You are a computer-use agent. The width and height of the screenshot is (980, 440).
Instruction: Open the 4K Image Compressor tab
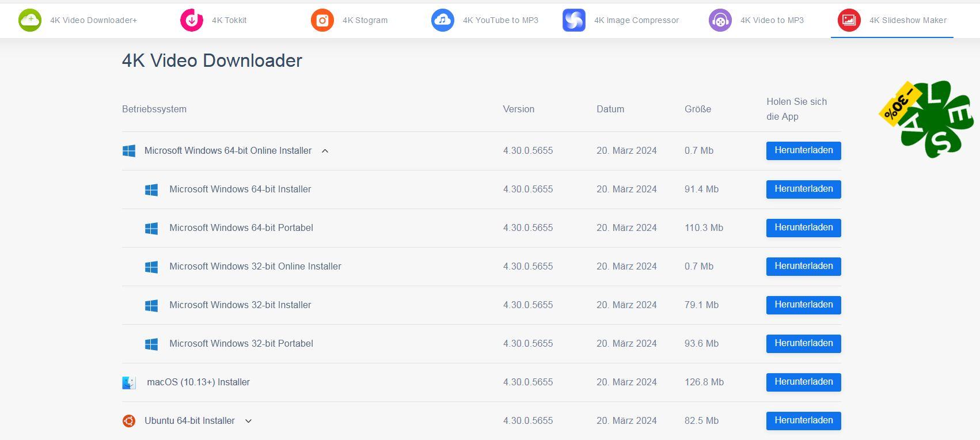621,20
